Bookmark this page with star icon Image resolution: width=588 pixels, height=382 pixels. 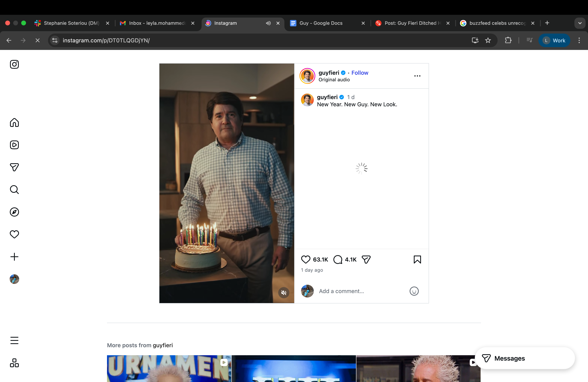point(488,41)
